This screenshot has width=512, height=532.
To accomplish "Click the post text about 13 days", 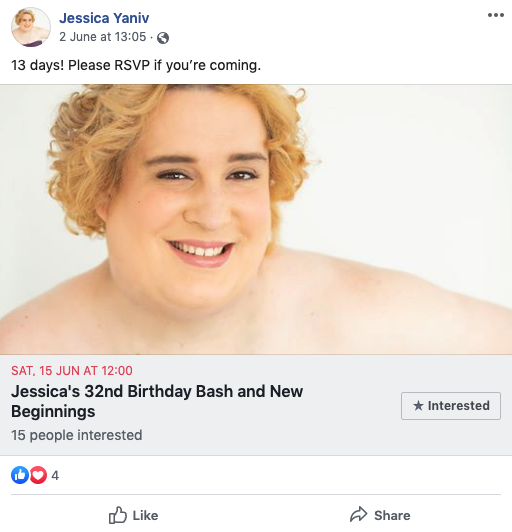I will click(136, 65).
